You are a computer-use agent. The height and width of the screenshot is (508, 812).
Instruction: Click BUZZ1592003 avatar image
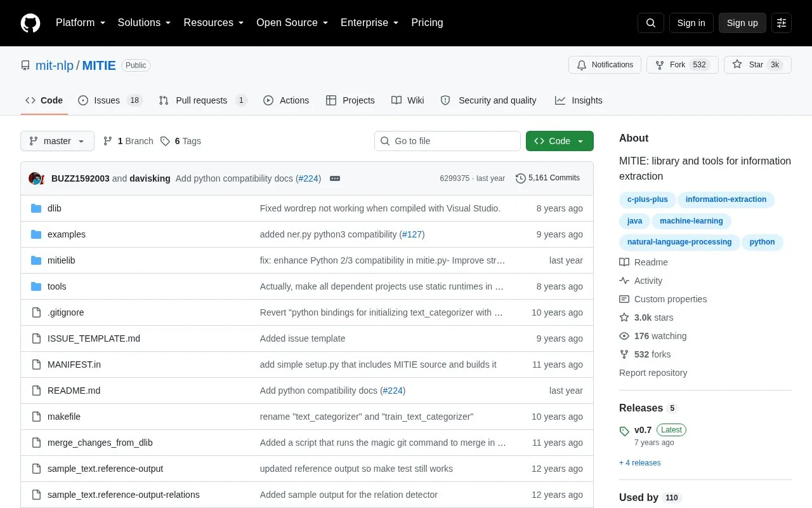[36, 178]
